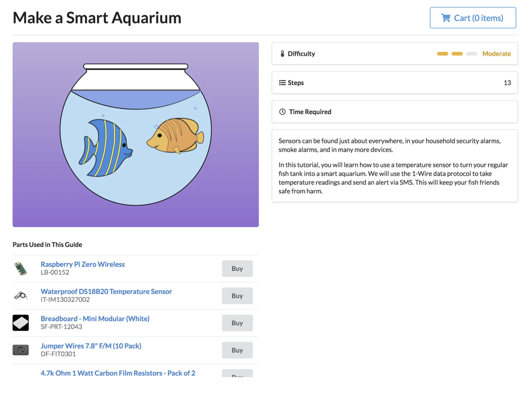Image resolution: width=532 pixels, height=399 pixels.
Task: Open Breadboard - Mini Modular (White) link
Action: [x=95, y=318]
